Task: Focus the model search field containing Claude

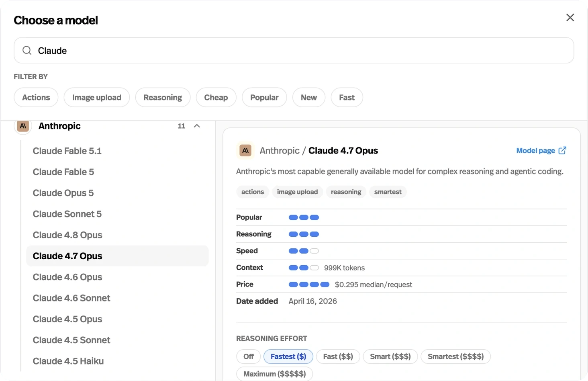Action: (294, 50)
